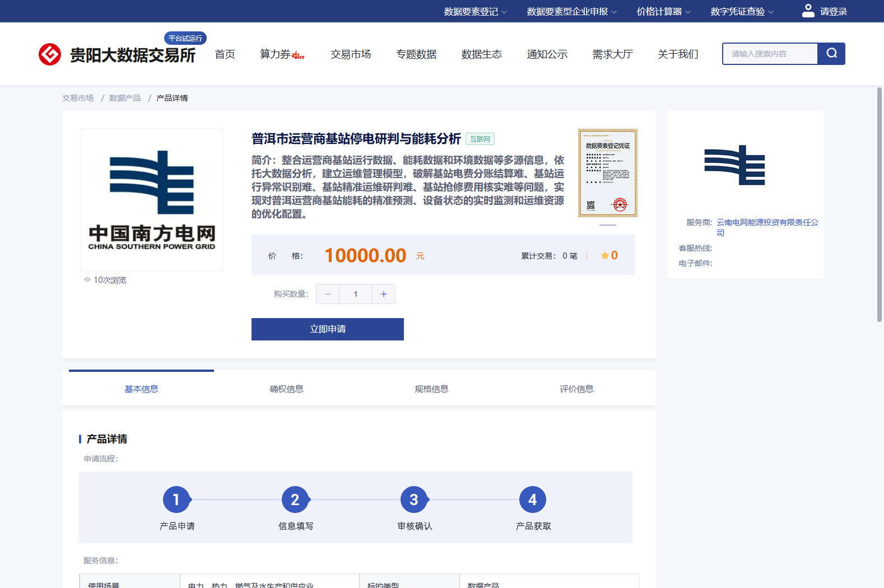Switch to the 规格信息 tab
The width and height of the screenshot is (884, 588).
(x=431, y=389)
